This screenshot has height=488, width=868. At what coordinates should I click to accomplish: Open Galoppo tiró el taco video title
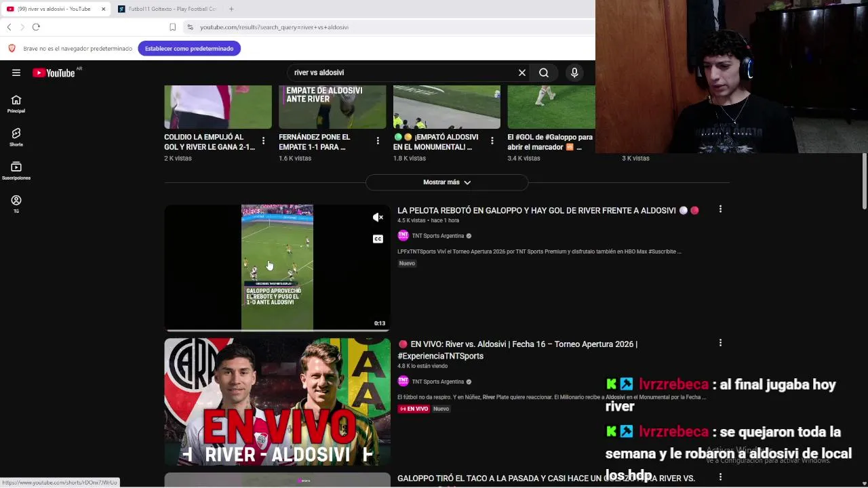(x=546, y=479)
